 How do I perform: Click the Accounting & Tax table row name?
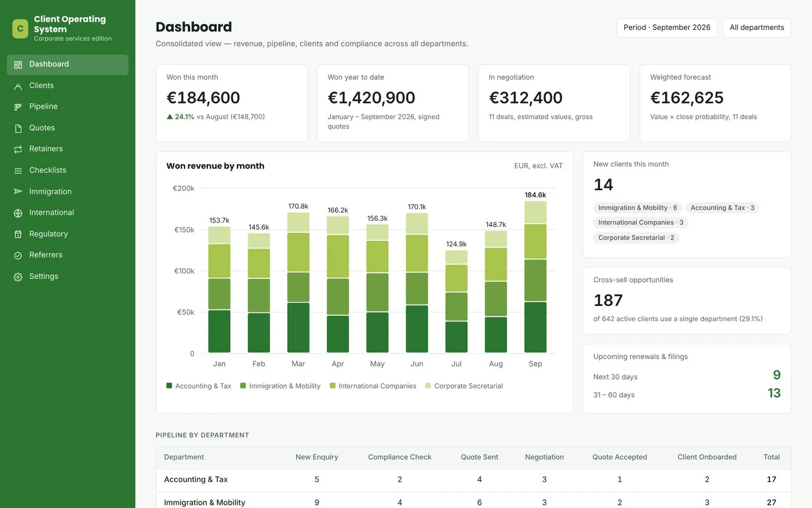pyautogui.click(x=196, y=480)
